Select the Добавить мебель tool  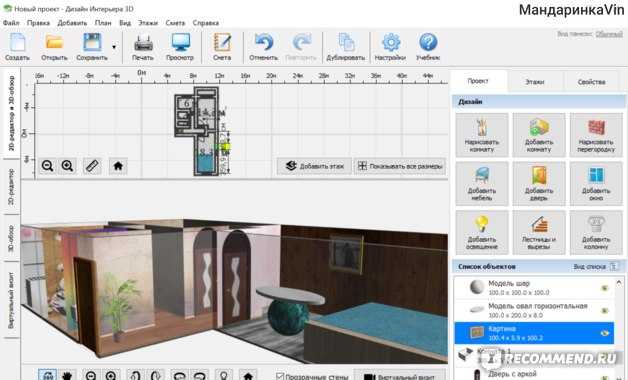[482, 183]
